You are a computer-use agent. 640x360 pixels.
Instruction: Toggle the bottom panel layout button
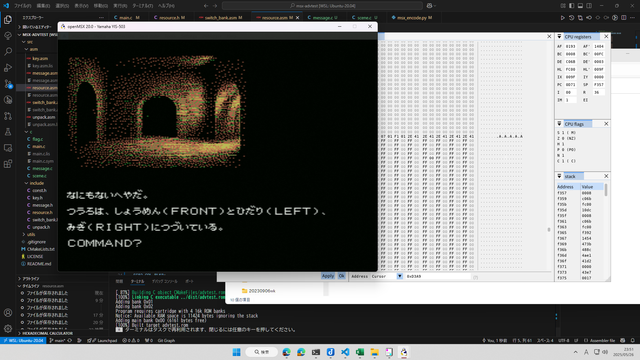tap(580, 6)
